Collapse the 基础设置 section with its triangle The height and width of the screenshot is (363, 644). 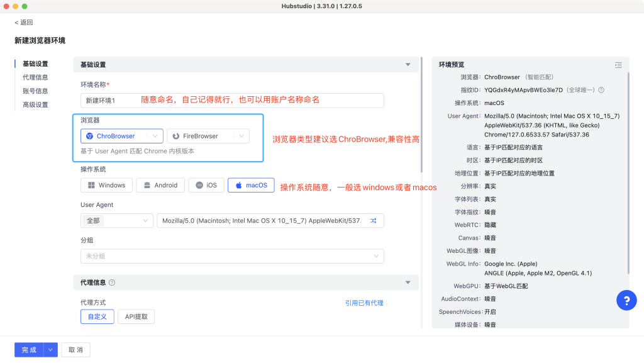click(408, 65)
